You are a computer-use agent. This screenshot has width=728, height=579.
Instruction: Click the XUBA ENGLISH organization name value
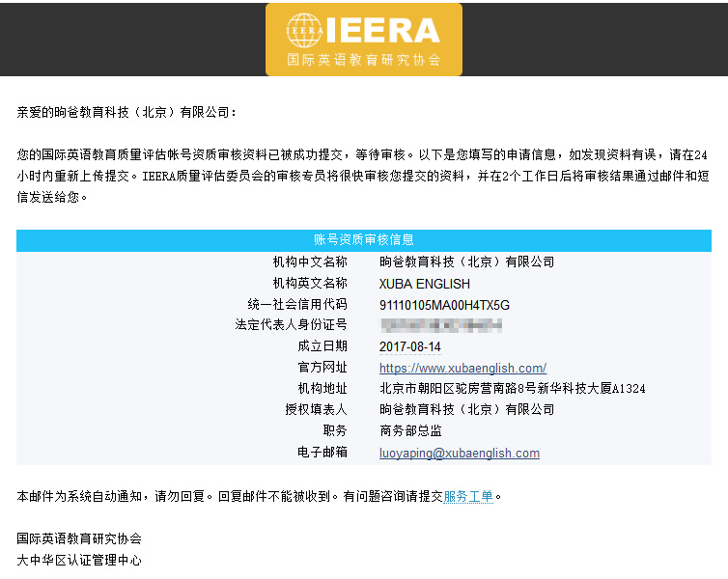(x=424, y=284)
